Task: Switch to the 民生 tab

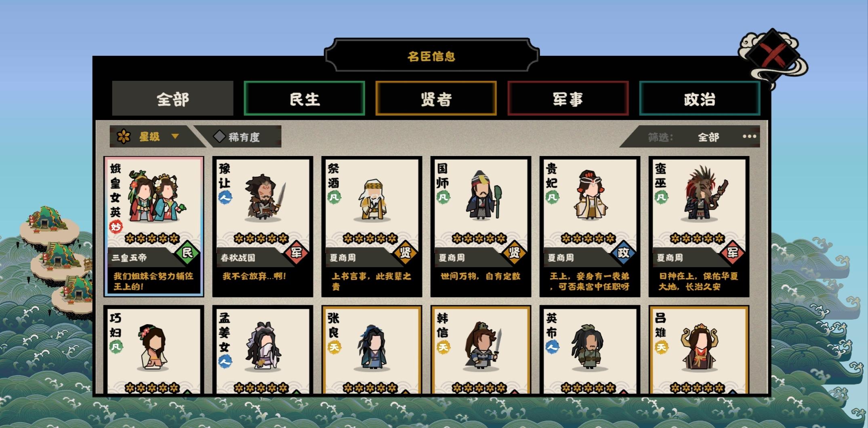Action: point(305,99)
